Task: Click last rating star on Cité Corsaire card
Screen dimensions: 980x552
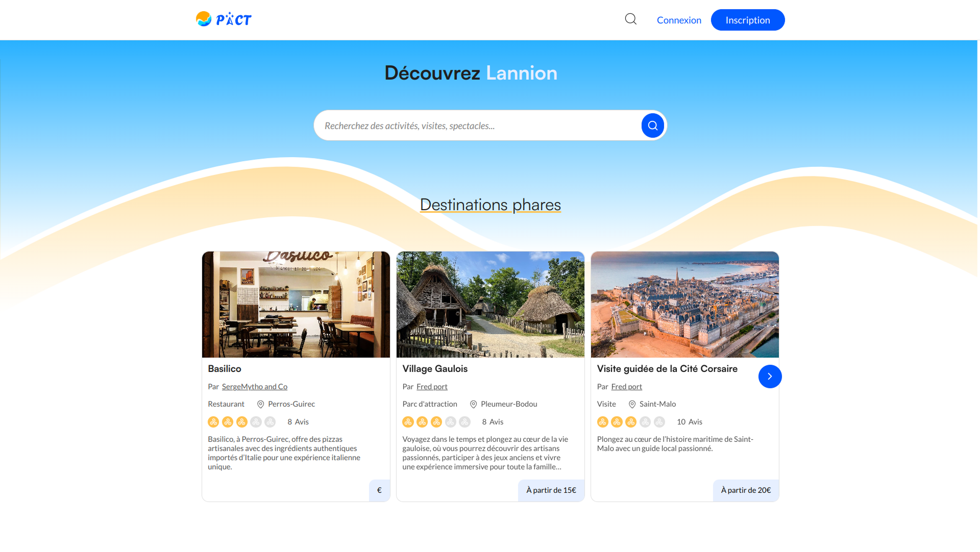Action: pos(659,422)
